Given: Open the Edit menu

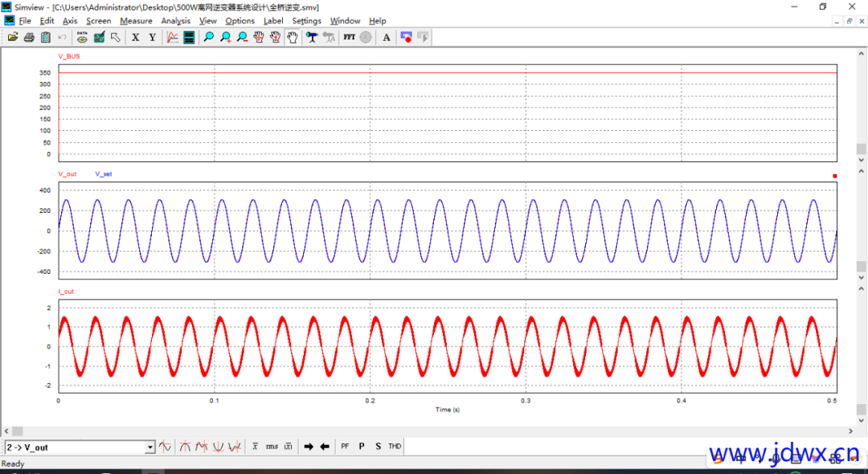Looking at the screenshot, I should click(x=47, y=21).
